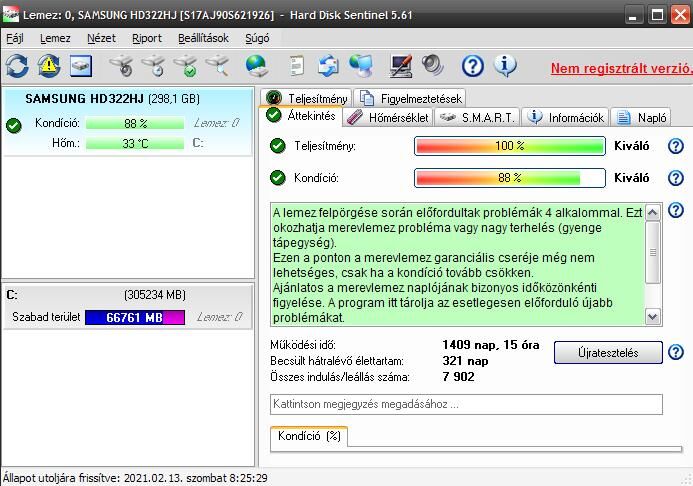Click the speaker sound toolbar icon
This screenshot has height=486, width=693.
click(432, 65)
